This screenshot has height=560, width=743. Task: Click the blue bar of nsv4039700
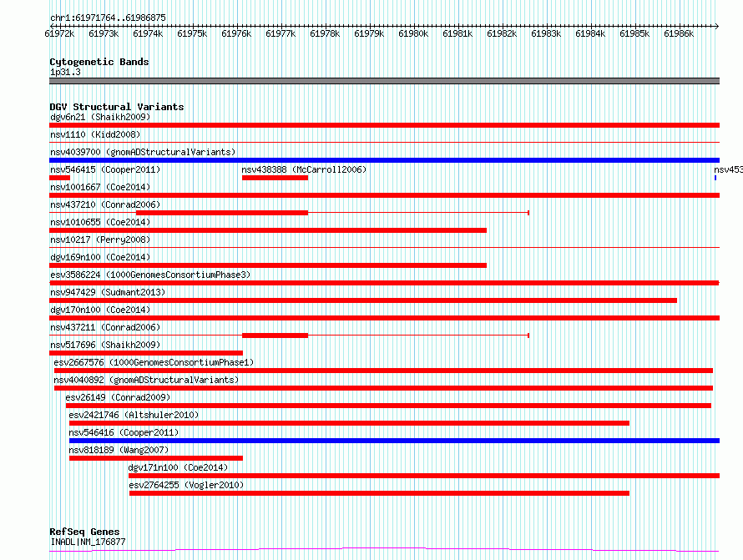coord(384,160)
